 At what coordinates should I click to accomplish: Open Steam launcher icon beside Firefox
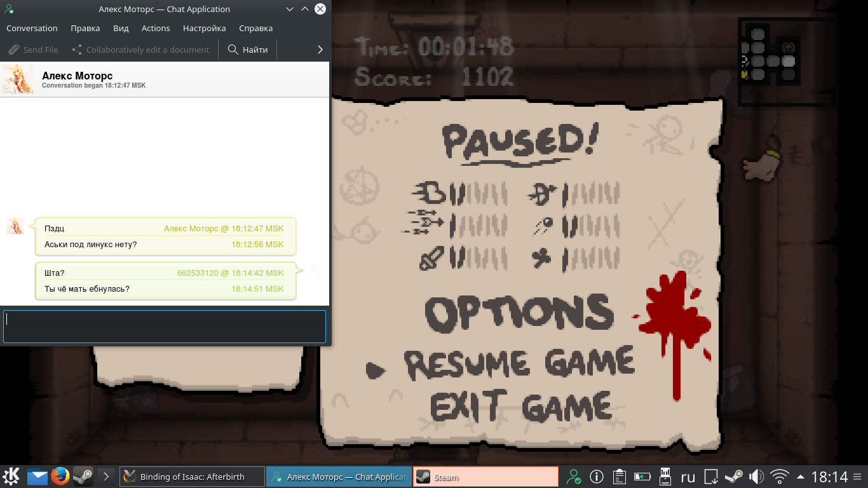click(83, 476)
